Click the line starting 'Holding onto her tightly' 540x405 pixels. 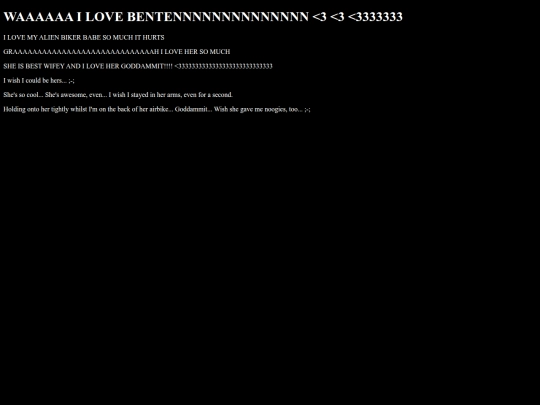pyautogui.click(x=157, y=109)
